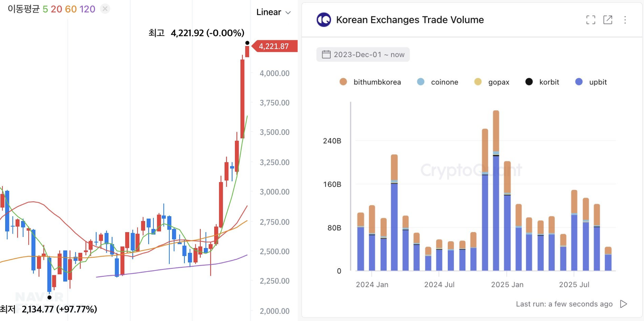This screenshot has height=321, width=644.
Task: Click the calendar icon beside the date range
Action: pyautogui.click(x=326, y=54)
